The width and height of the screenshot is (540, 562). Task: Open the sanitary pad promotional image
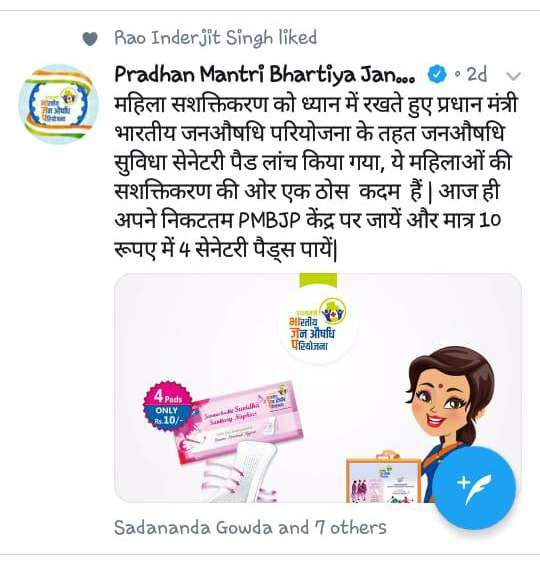(x=318, y=388)
